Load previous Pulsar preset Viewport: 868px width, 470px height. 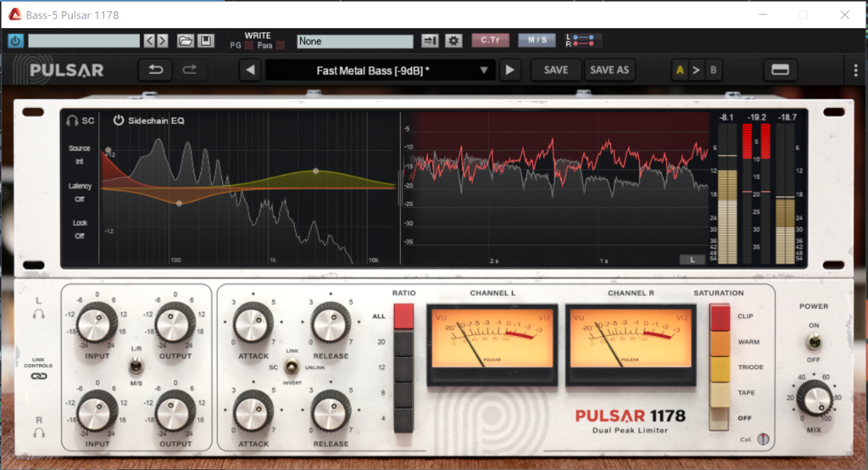250,70
